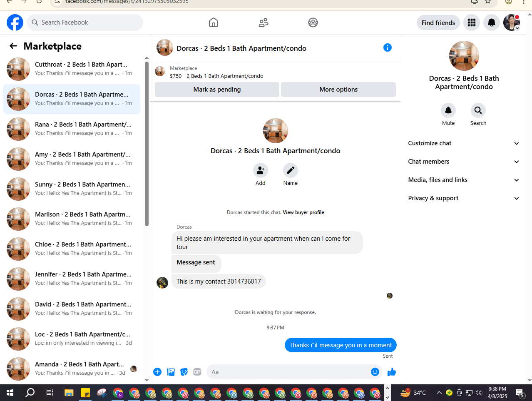532x401 pixels.
Task: Go to the Home feed icon
Action: point(214,22)
